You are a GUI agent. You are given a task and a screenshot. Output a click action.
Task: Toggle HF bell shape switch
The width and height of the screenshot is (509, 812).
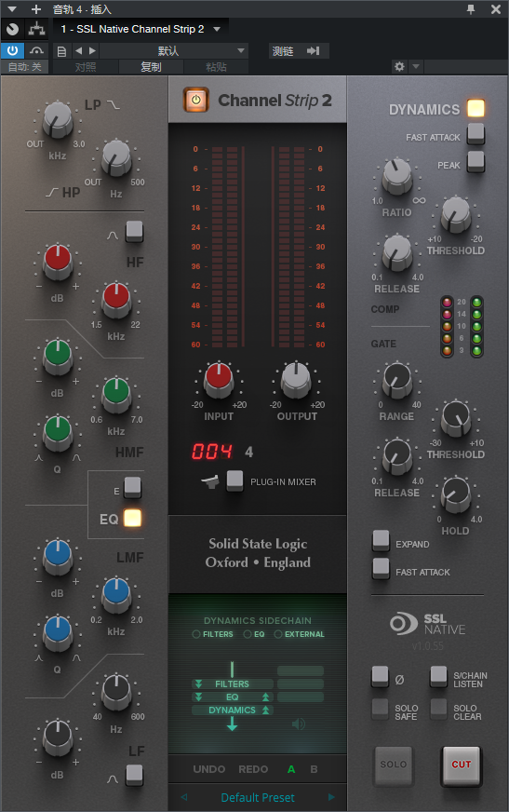pyautogui.click(x=135, y=232)
